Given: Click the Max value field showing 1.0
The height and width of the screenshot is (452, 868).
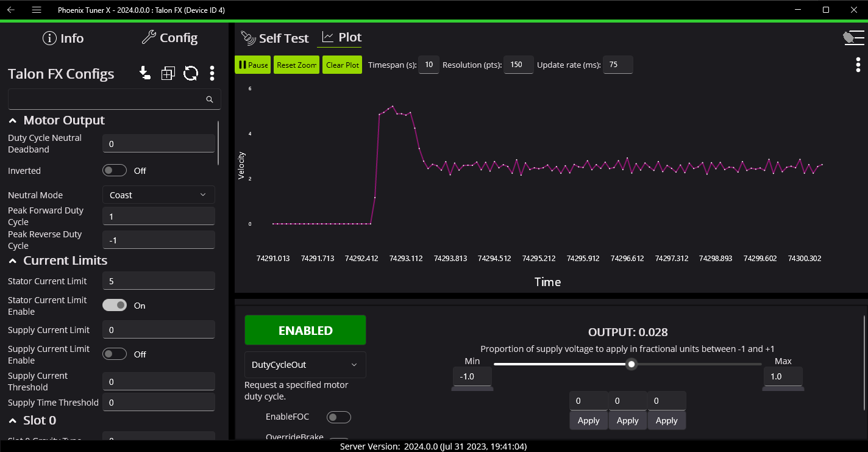Looking at the screenshot, I should click(783, 376).
